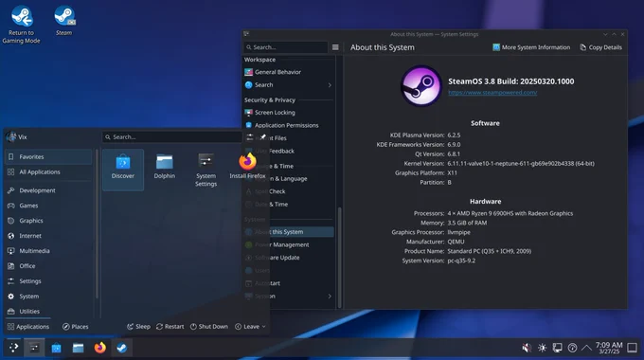Open the Leave options dropdown arrow
The width and height of the screenshot is (644, 360).
263,327
